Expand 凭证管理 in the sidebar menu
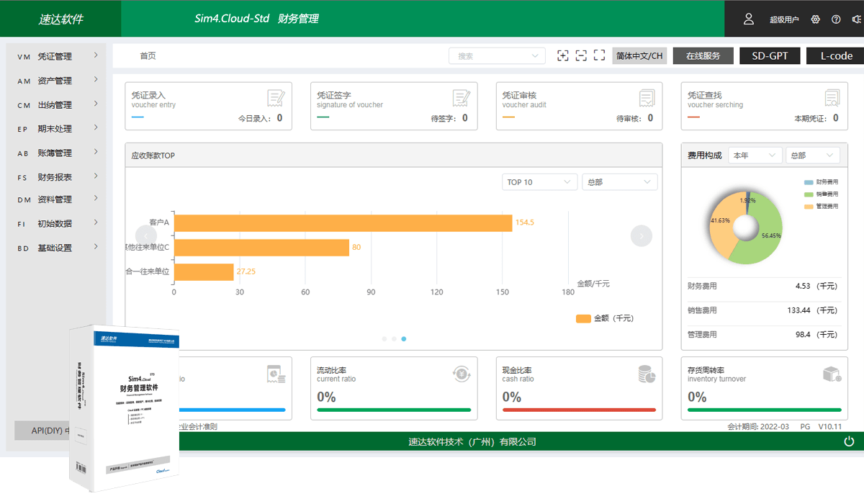This screenshot has width=864, height=504. pos(56,56)
